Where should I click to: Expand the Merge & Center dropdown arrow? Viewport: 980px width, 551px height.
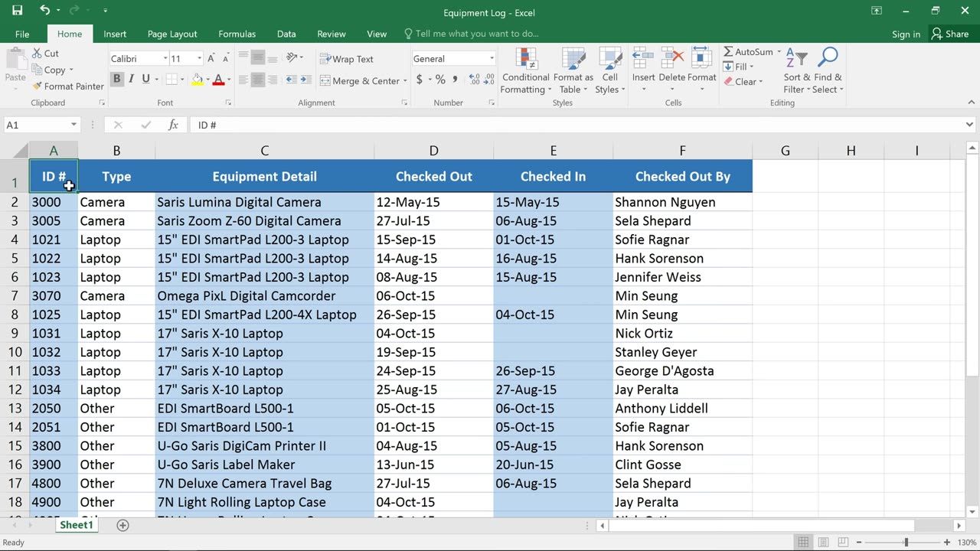(x=404, y=80)
